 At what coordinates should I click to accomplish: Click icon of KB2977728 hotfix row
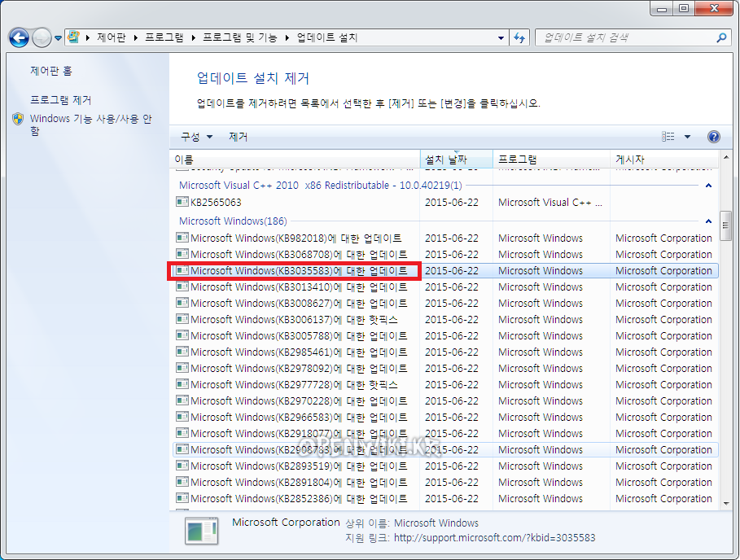[182, 384]
